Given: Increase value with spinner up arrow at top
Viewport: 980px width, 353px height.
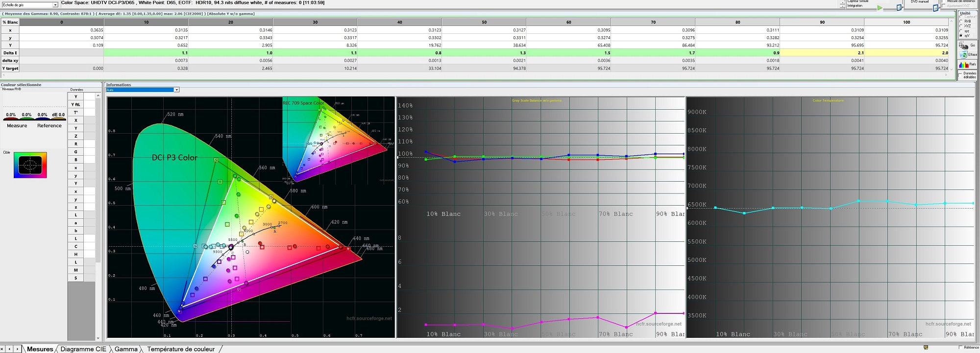Looking at the screenshot, I should [x=842, y=2].
